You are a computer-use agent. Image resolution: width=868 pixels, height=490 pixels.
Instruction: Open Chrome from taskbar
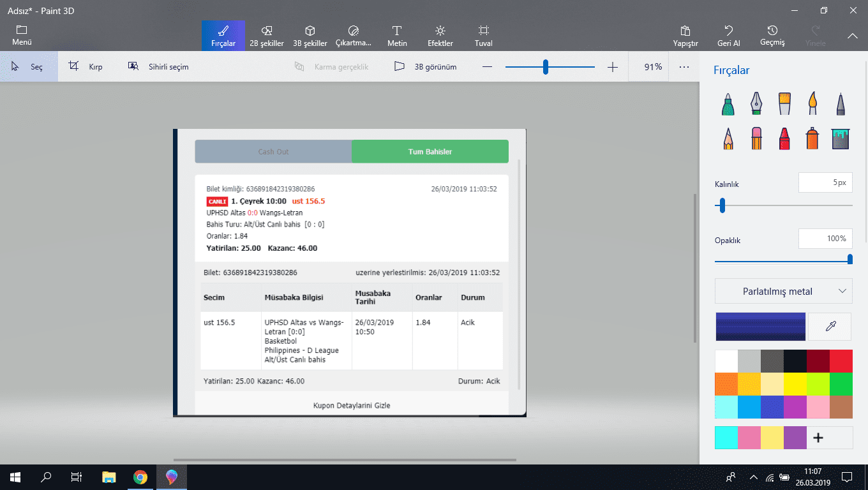click(x=140, y=477)
